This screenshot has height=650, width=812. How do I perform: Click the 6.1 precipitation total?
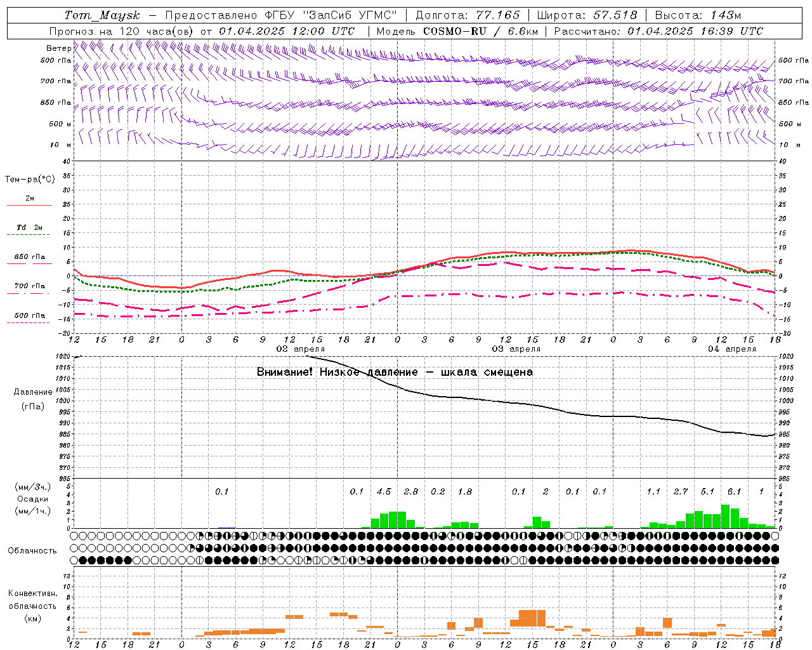(735, 491)
